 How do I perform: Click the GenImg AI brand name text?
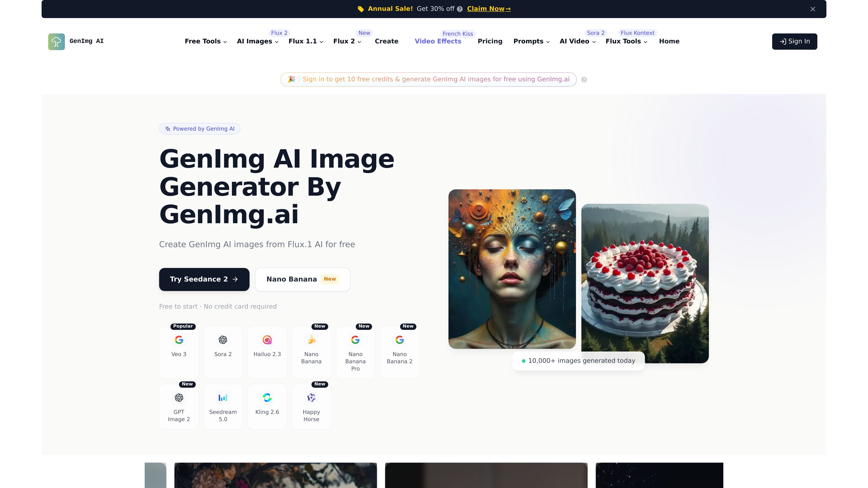click(87, 41)
